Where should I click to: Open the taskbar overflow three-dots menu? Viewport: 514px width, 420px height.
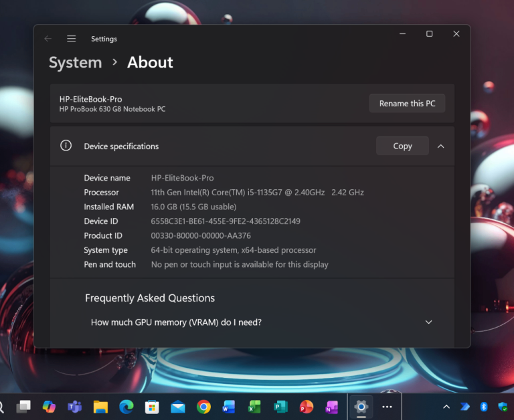[387, 407]
